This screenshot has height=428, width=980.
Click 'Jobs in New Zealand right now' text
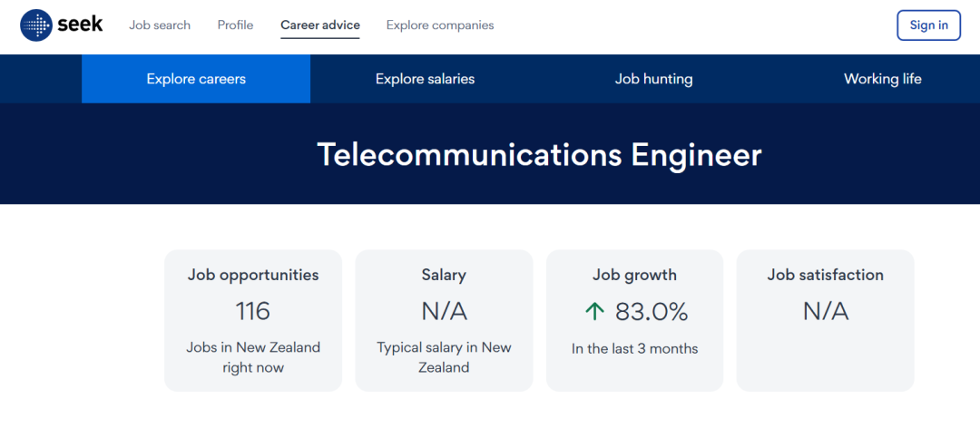click(x=253, y=357)
